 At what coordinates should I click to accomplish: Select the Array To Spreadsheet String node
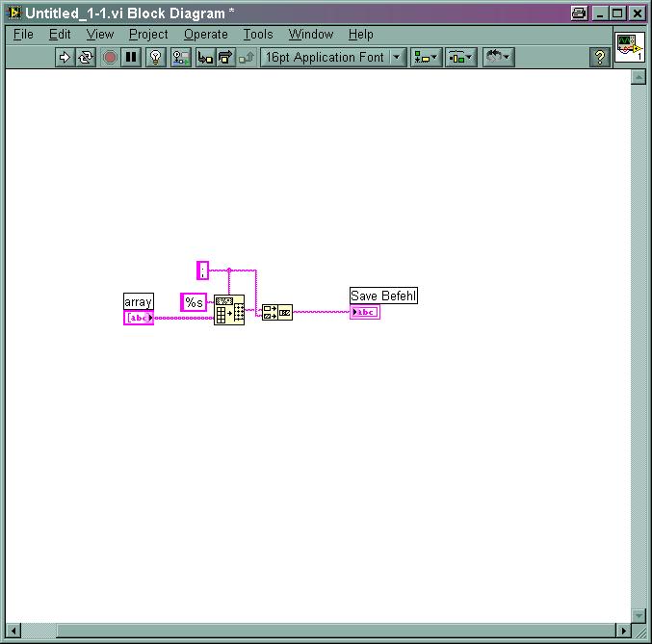click(229, 310)
